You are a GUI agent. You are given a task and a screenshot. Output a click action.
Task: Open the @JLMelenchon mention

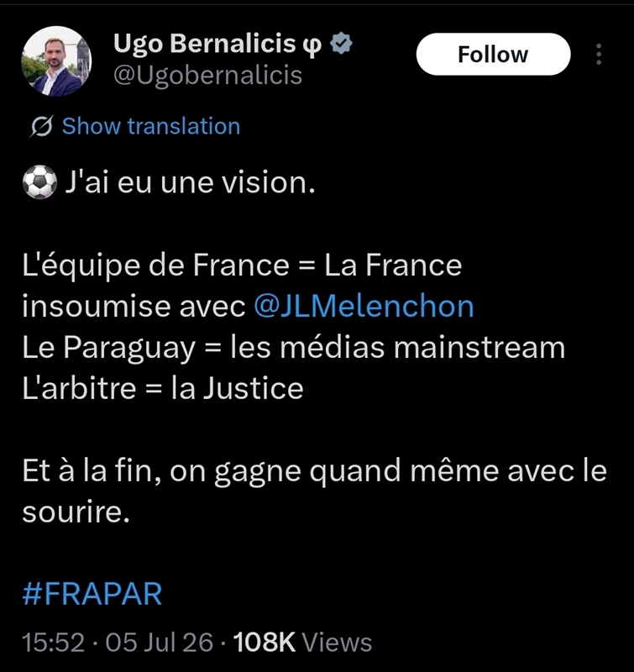364,307
